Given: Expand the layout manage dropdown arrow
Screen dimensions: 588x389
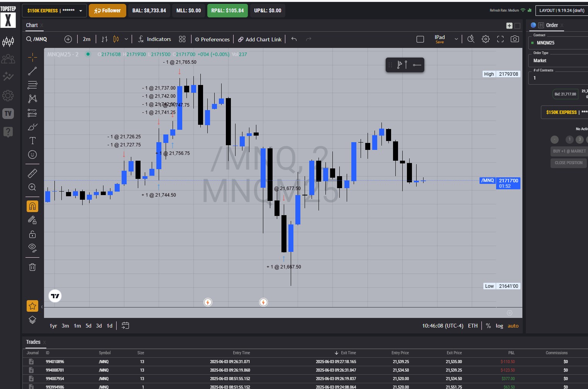Looking at the screenshot, I should tap(456, 39).
